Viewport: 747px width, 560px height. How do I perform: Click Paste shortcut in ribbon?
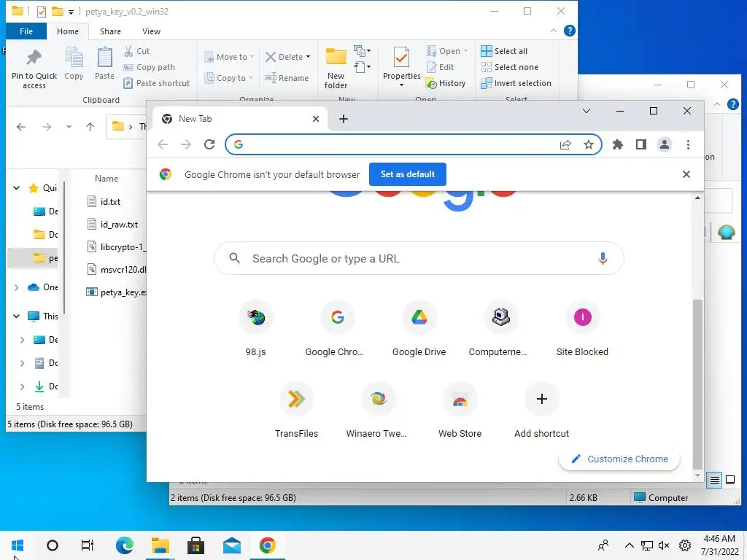coord(157,83)
